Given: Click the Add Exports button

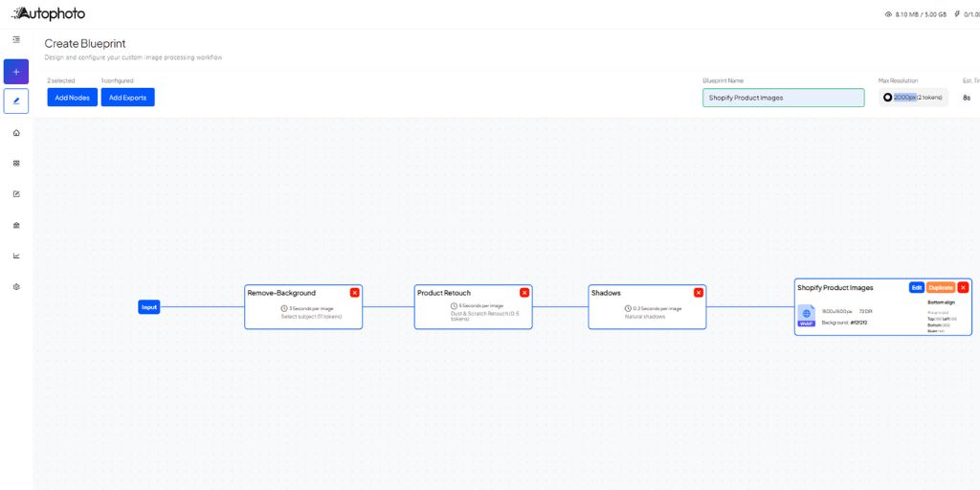Looking at the screenshot, I should 127,98.
